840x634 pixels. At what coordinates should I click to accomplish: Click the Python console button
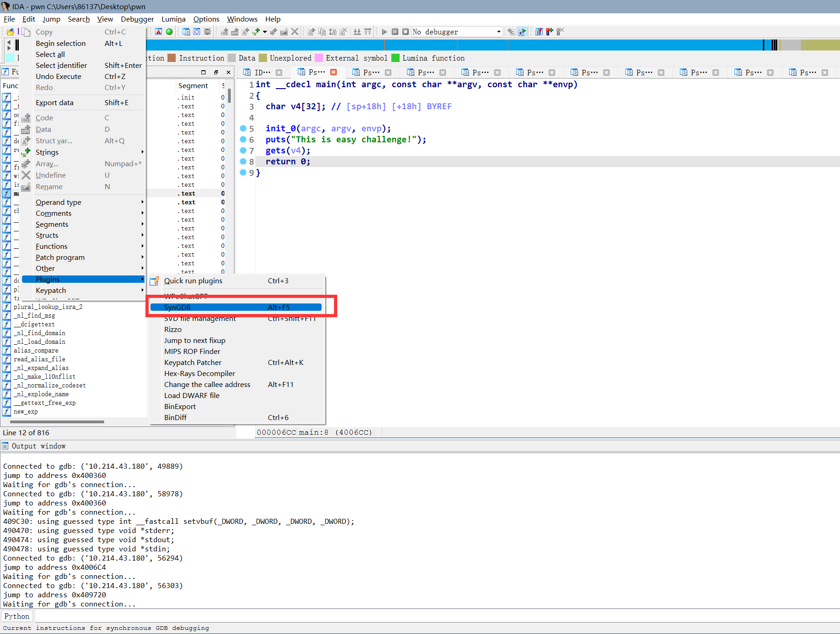17,616
